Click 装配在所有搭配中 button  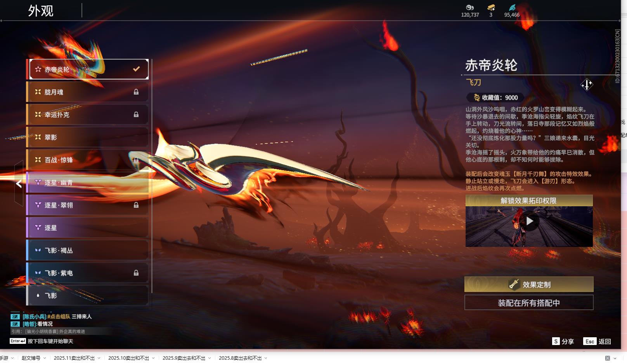tap(529, 303)
